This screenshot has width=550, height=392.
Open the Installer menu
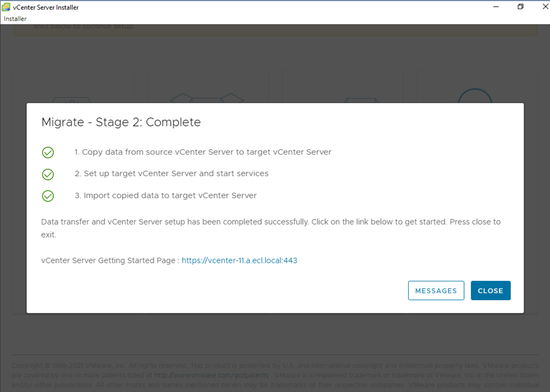(15, 19)
